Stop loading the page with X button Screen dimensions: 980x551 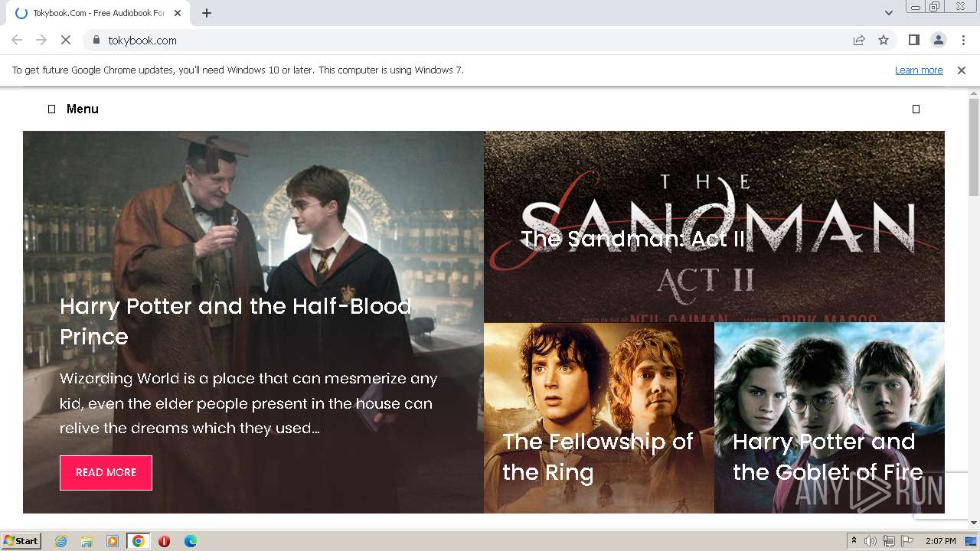pos(66,40)
